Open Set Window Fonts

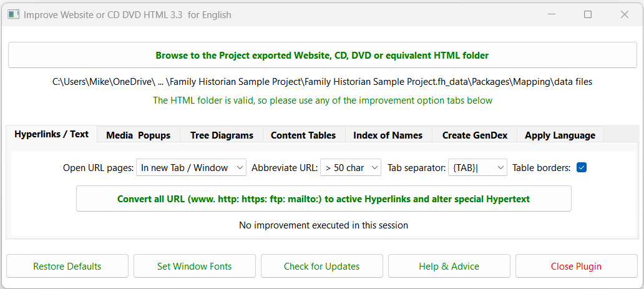(x=195, y=266)
